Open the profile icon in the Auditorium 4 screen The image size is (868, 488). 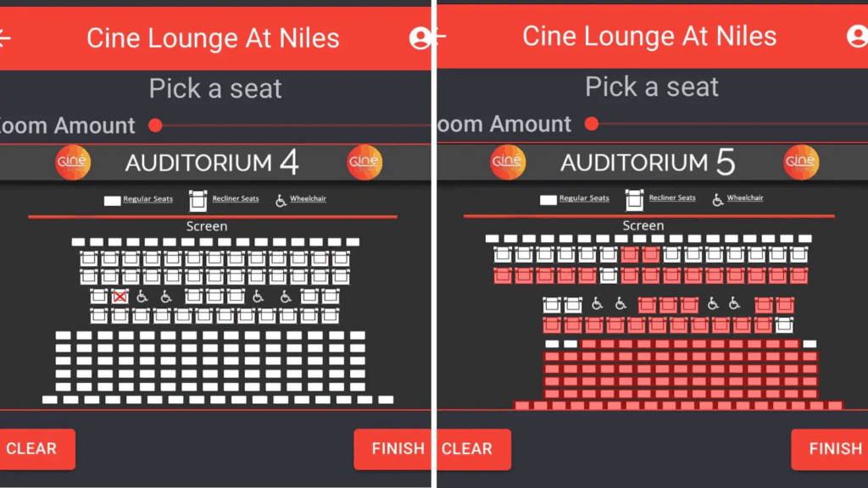420,38
